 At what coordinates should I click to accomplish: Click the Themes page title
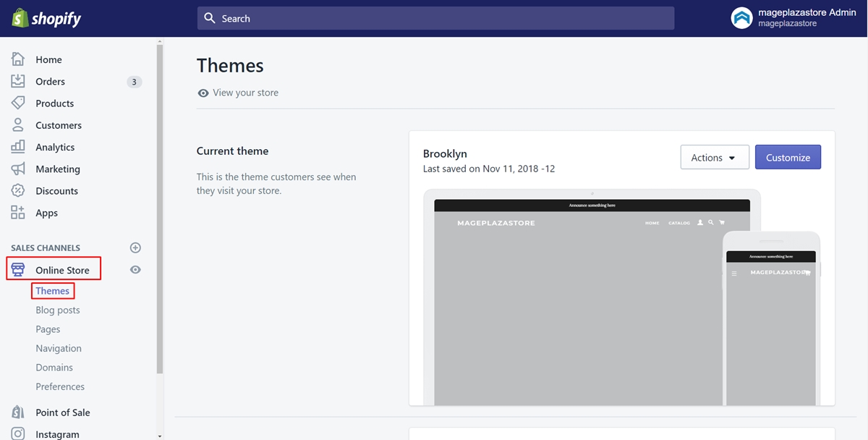pyautogui.click(x=230, y=65)
